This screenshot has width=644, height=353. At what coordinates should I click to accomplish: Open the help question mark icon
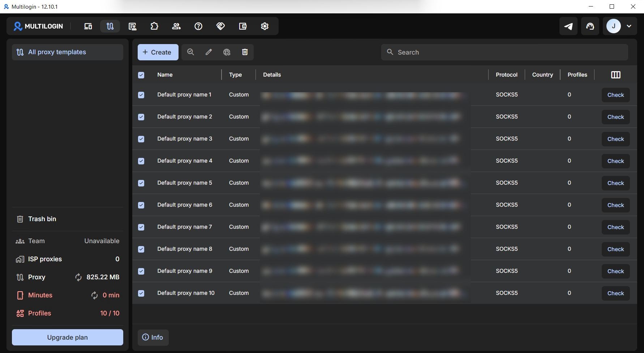tap(198, 26)
